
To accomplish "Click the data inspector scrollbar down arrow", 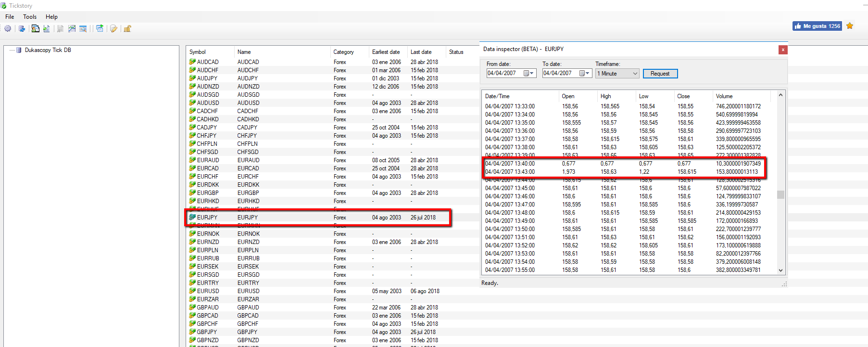I will click(x=780, y=270).
